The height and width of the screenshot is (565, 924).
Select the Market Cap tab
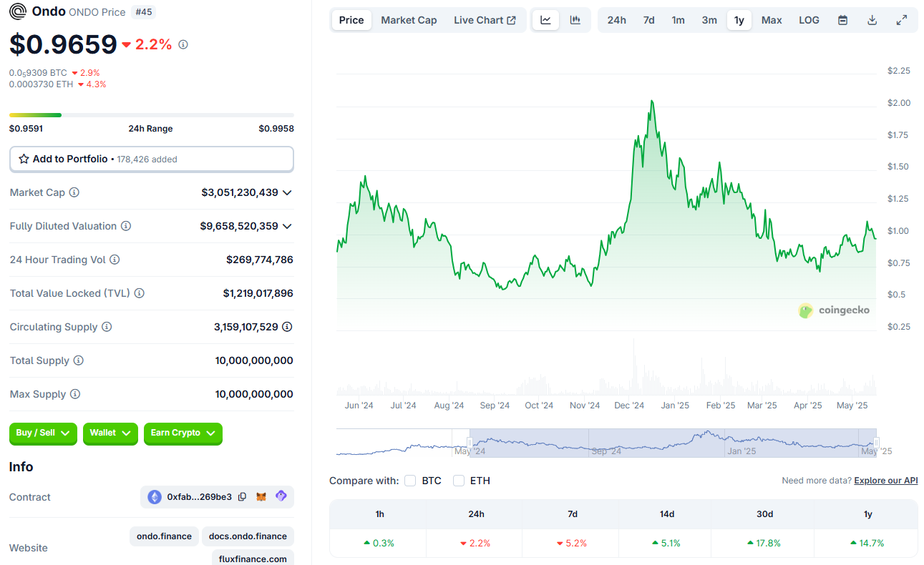click(409, 20)
